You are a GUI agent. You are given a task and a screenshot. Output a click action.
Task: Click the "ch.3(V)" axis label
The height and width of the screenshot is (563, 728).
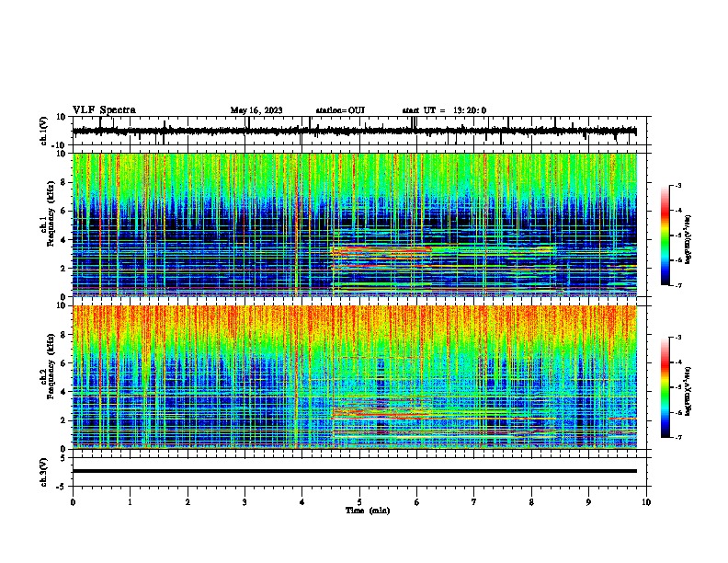click(44, 472)
